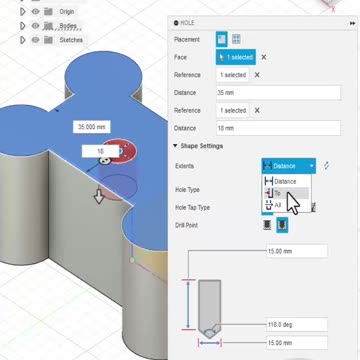Screen dimensions: 360x360
Task: Click the hole depth arrow manipulator
Action: [99, 196]
